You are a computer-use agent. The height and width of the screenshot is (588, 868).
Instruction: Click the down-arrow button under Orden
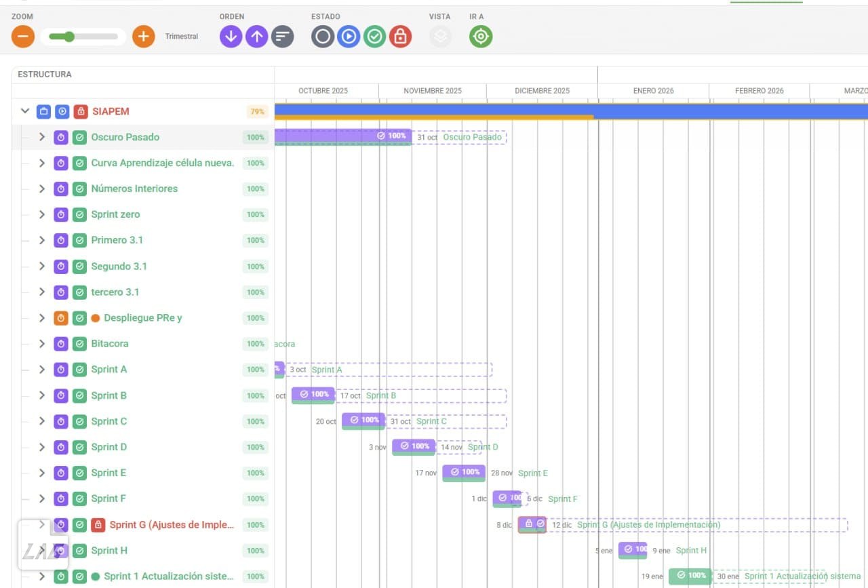coord(231,36)
